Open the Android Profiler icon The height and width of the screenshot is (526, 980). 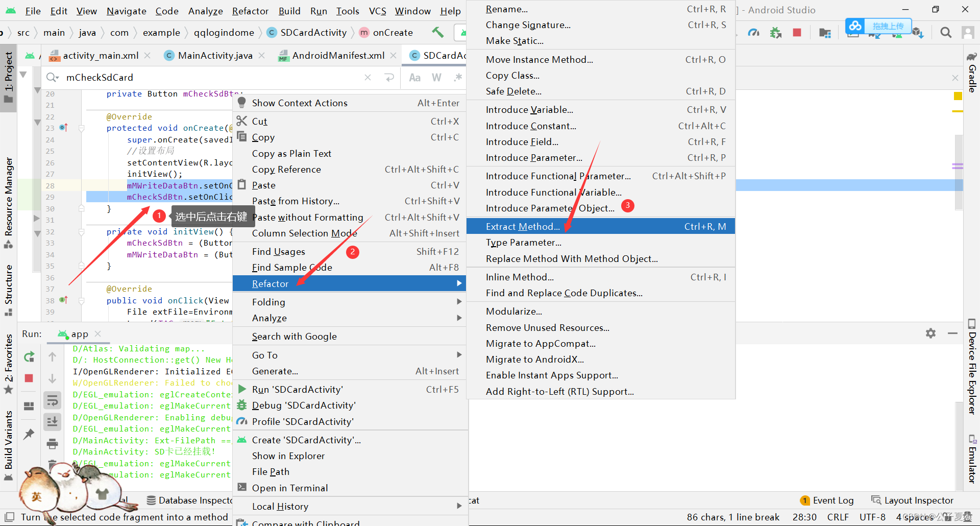(x=754, y=32)
